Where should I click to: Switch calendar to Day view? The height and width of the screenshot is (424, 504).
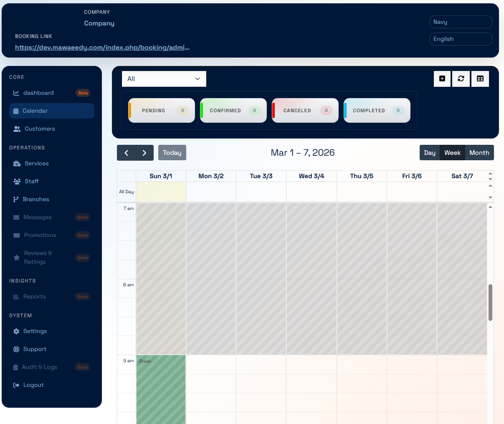click(x=430, y=153)
